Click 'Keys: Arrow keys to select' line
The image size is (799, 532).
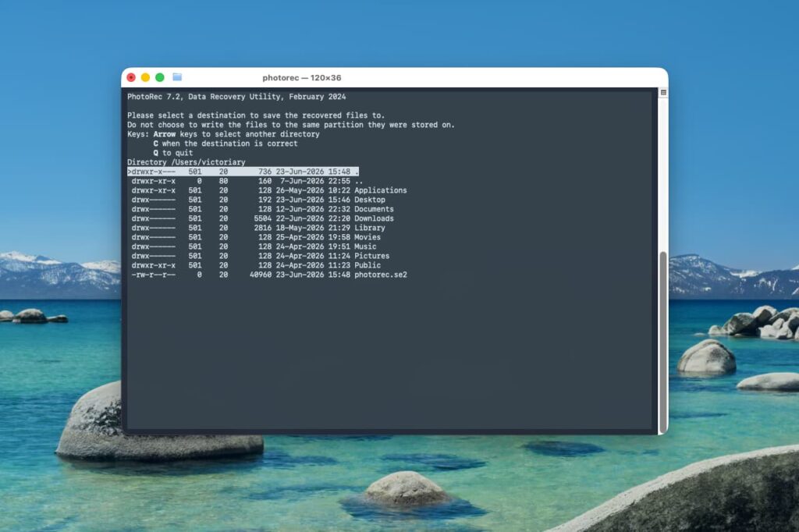pyautogui.click(x=223, y=134)
